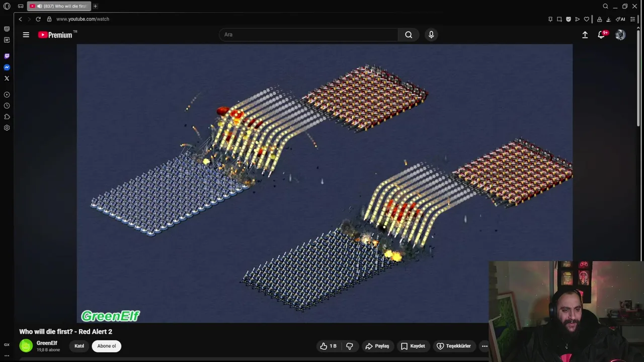The width and height of the screenshot is (644, 362).
Task: Start voice search with microphone
Action: coord(431,35)
